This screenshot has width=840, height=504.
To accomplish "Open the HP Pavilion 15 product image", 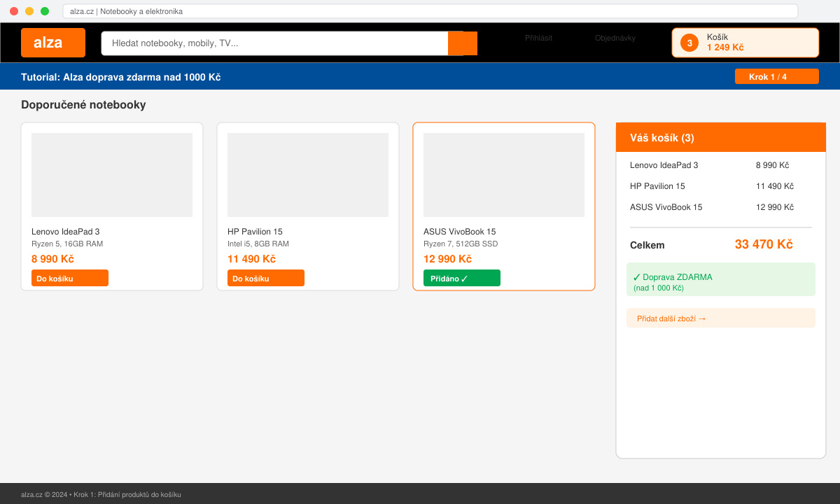I will (308, 175).
